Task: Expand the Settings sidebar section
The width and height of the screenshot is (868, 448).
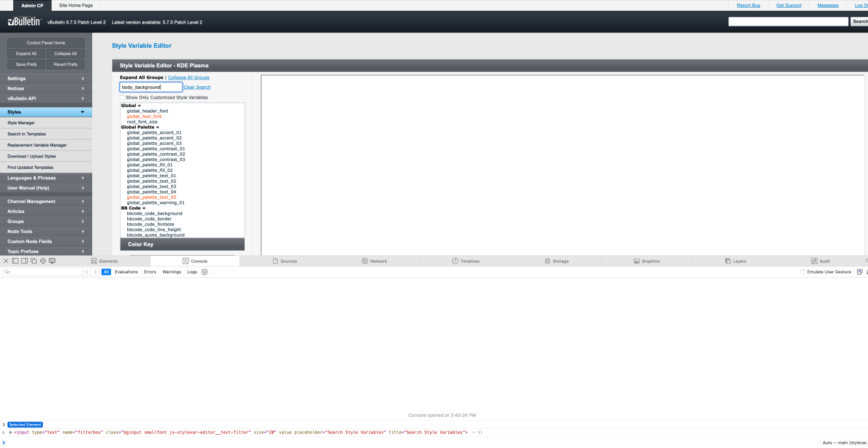Action: [46, 78]
